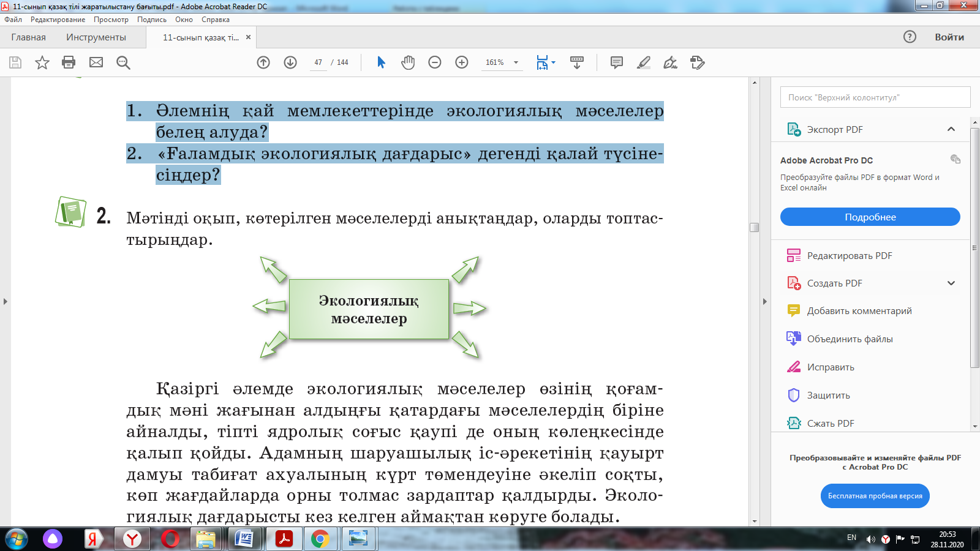Screen dimensions: 980x551
Task: Click the document vertical scrollbar thumb
Action: 755,227
